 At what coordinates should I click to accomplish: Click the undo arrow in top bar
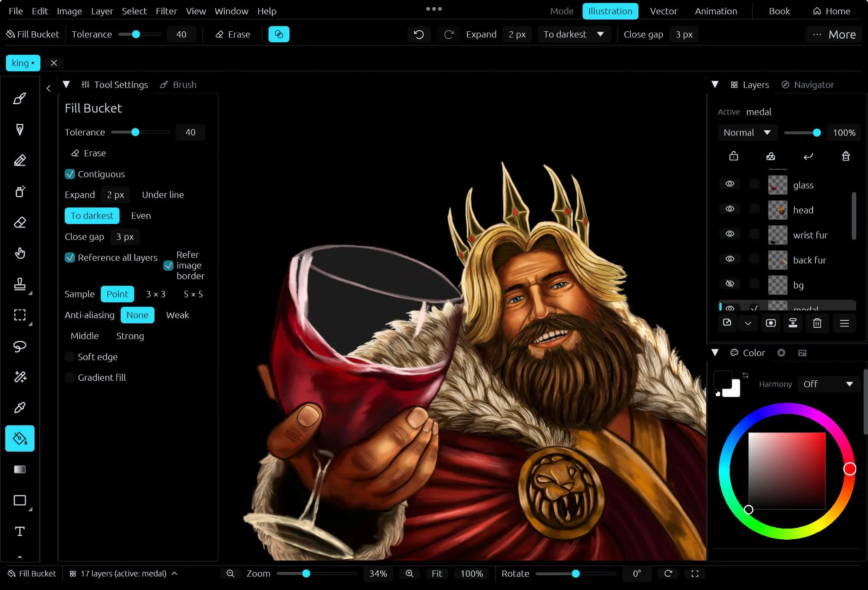click(x=419, y=34)
